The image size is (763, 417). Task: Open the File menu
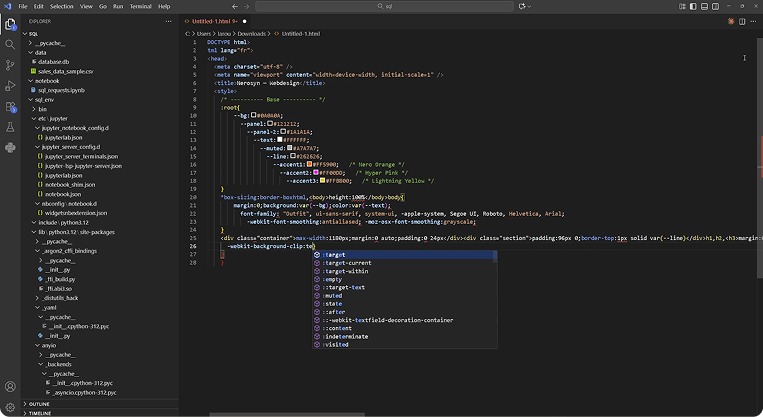click(23, 6)
